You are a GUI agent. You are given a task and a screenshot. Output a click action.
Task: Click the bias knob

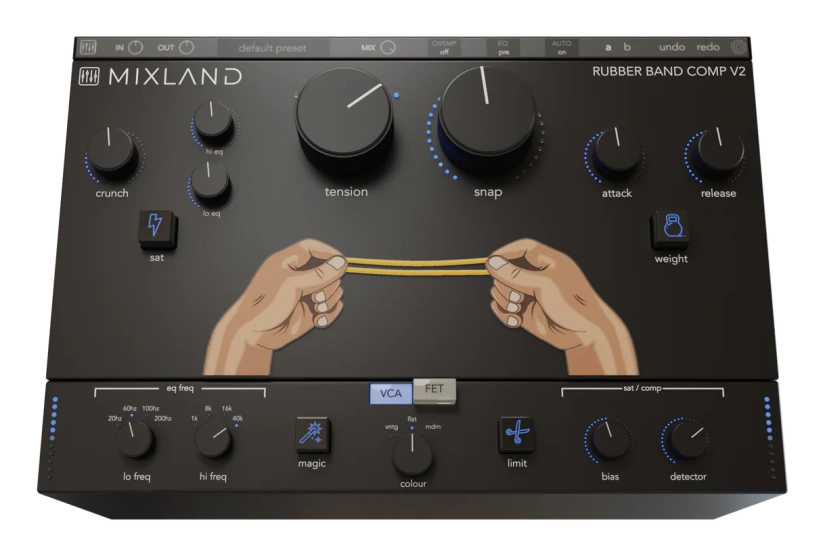click(610, 440)
